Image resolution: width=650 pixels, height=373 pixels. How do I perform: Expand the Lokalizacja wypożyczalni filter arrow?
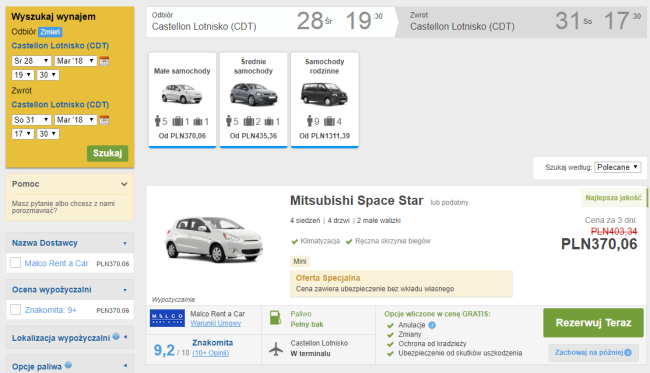coord(125,337)
